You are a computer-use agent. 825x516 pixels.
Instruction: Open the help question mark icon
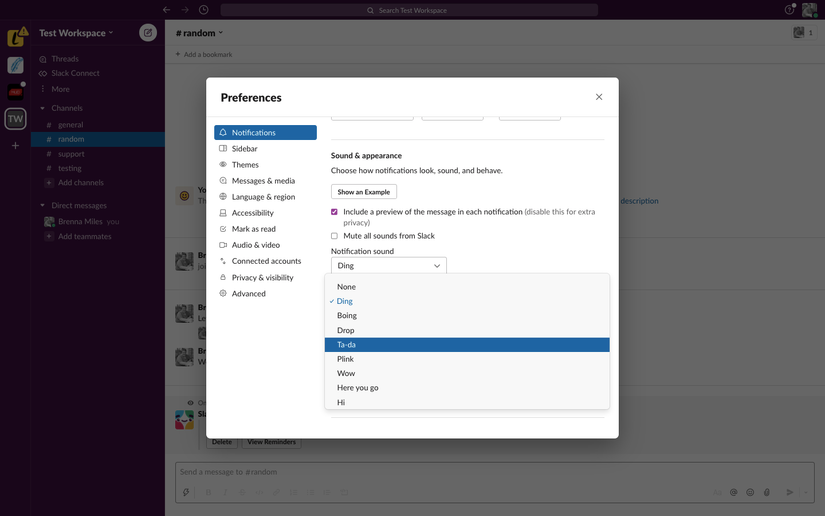789,10
